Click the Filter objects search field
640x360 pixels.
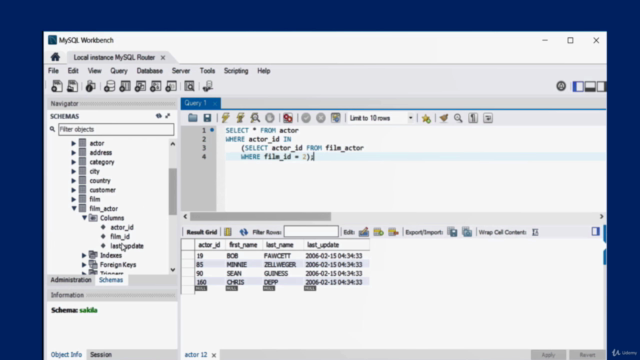(116, 129)
